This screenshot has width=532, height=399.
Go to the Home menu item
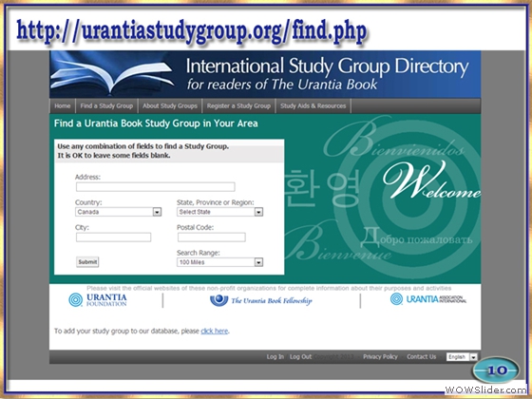(x=63, y=105)
